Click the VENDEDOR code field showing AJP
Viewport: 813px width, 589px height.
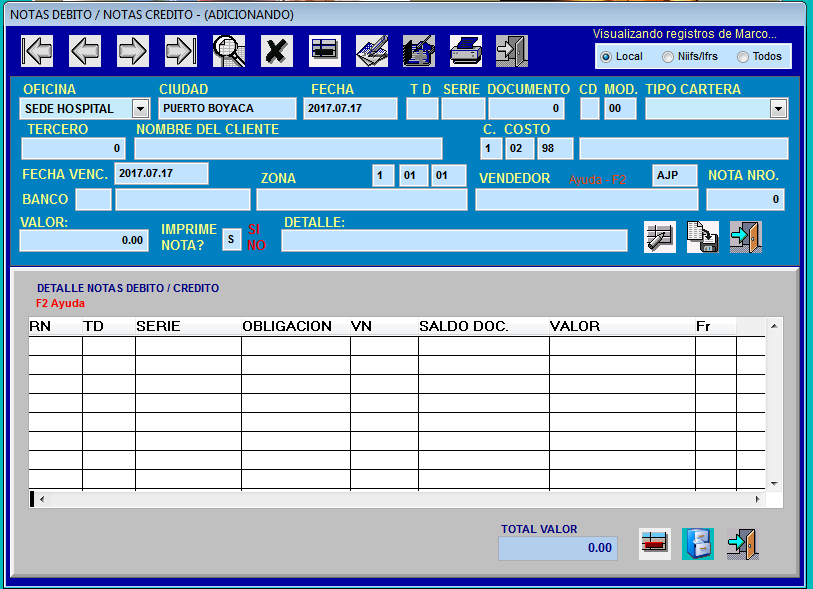click(675, 175)
